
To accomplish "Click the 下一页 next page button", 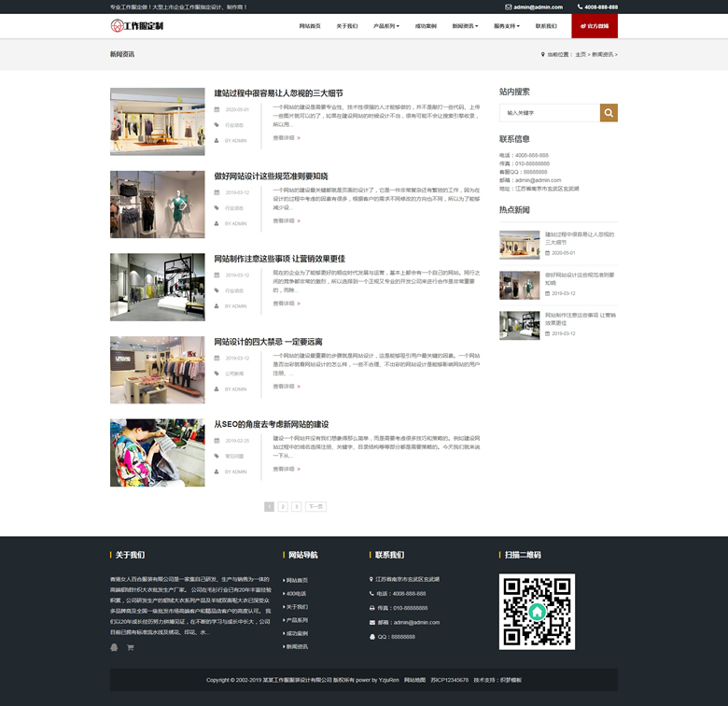I will 315,506.
